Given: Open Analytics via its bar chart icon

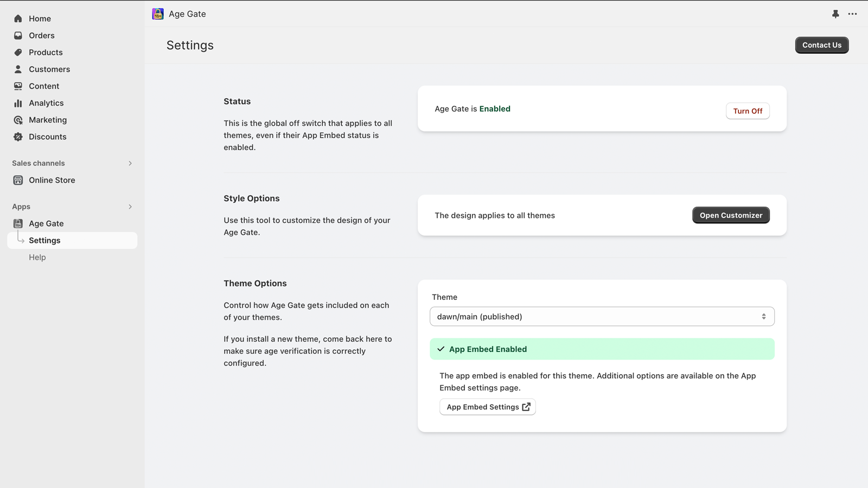Looking at the screenshot, I should [x=18, y=102].
